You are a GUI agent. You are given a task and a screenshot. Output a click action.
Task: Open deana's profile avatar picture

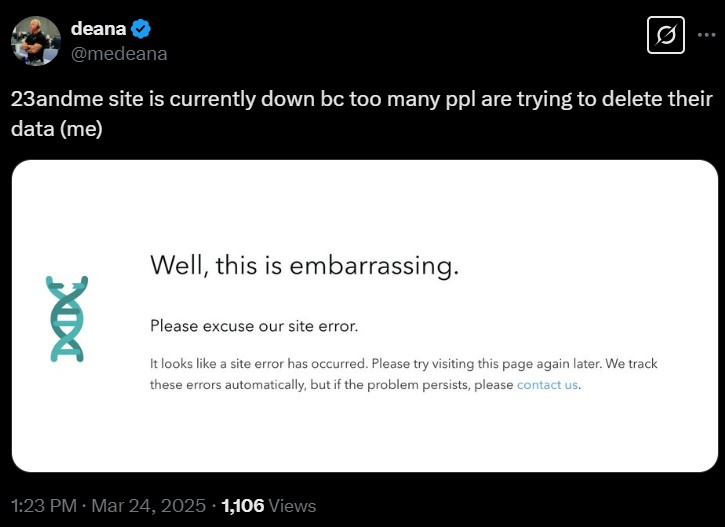[36, 41]
